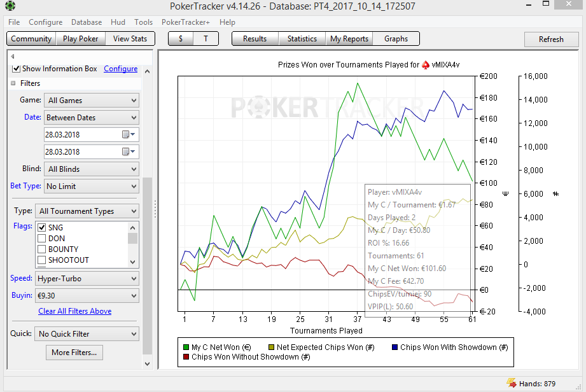This screenshot has height=392, width=586.
Task: Click sidebar scrollbar down arrow
Action: 147,363
